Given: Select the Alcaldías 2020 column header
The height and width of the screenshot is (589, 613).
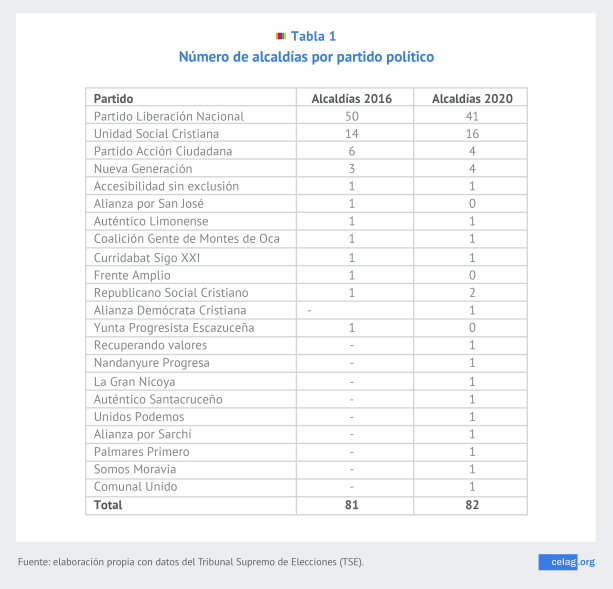Looking at the screenshot, I should [x=471, y=98].
